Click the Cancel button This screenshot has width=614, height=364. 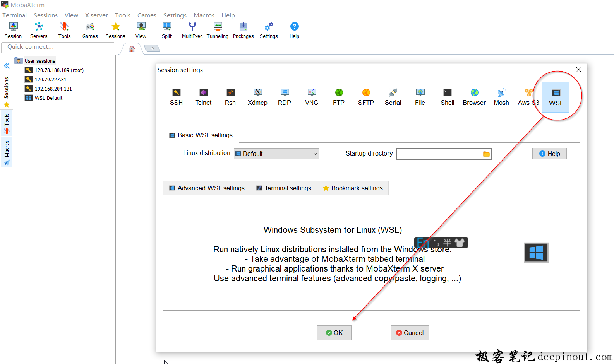410,333
